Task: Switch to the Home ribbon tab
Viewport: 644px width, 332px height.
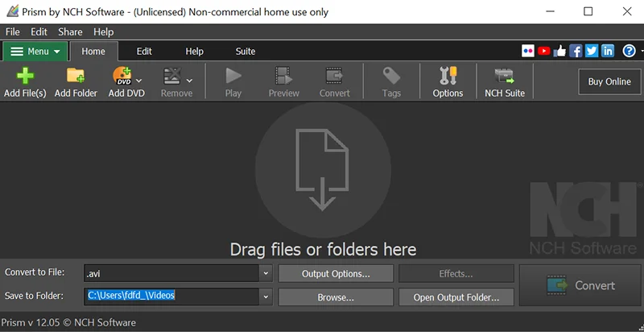Action: click(x=93, y=52)
